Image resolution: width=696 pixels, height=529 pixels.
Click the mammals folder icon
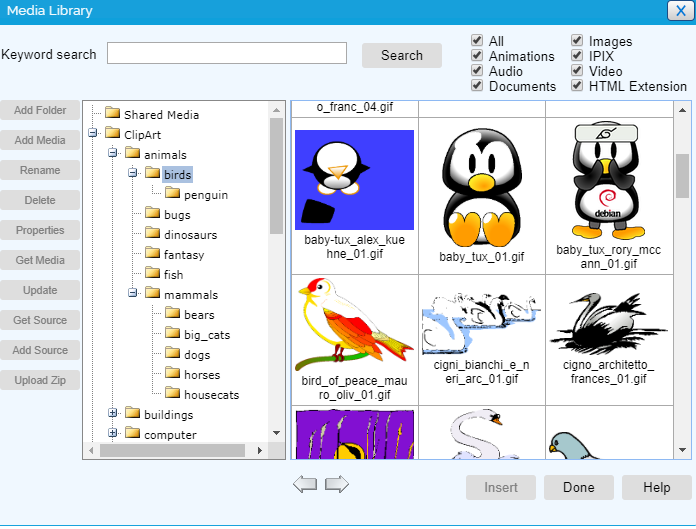tap(153, 292)
